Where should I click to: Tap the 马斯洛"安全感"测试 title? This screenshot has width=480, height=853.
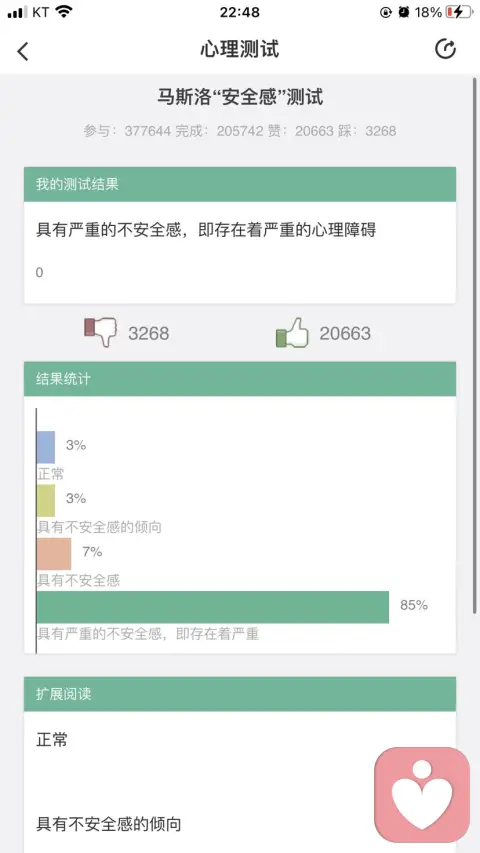(x=240, y=97)
